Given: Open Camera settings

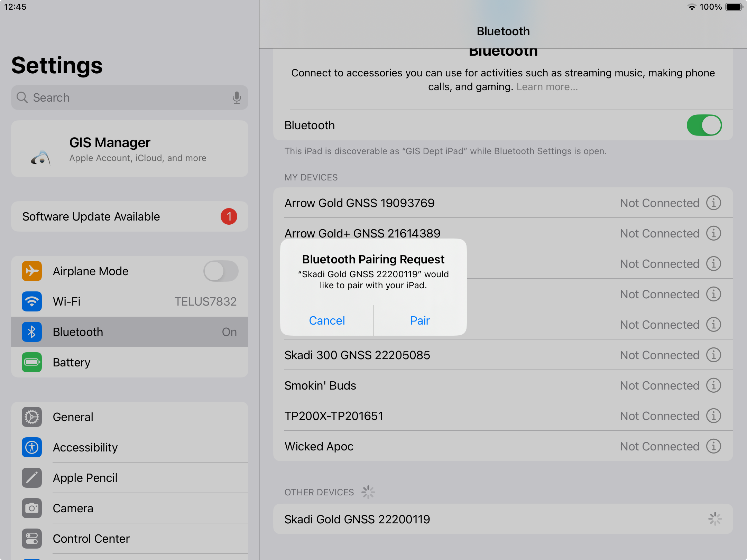Looking at the screenshot, I should click(130, 508).
